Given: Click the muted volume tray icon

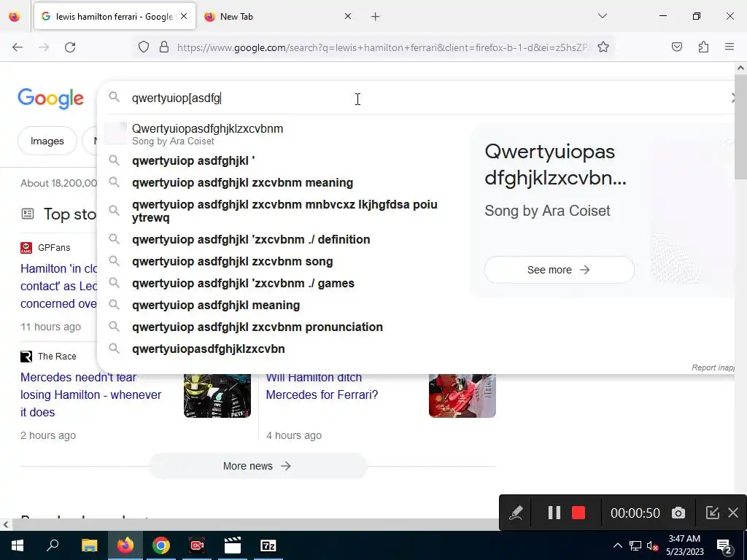Looking at the screenshot, I should [653, 545].
